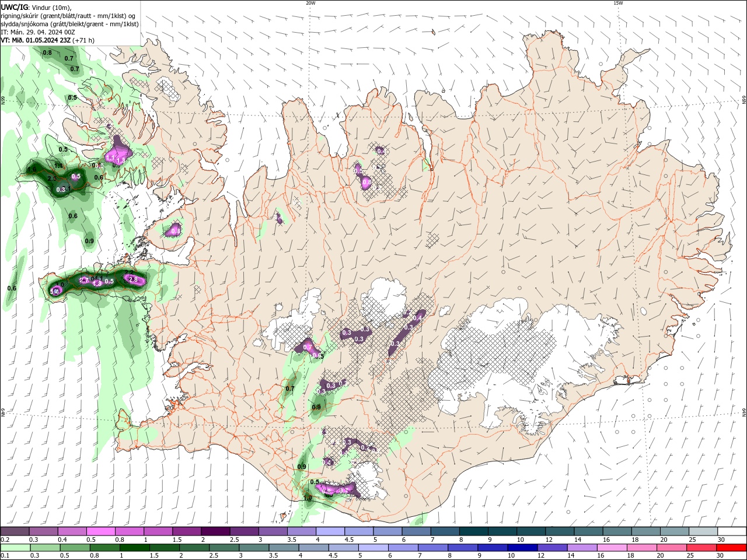Click the rain scale swatch between 3 and 3.5
Image resolution: width=747 pixels, height=560 pixels.
254,548
